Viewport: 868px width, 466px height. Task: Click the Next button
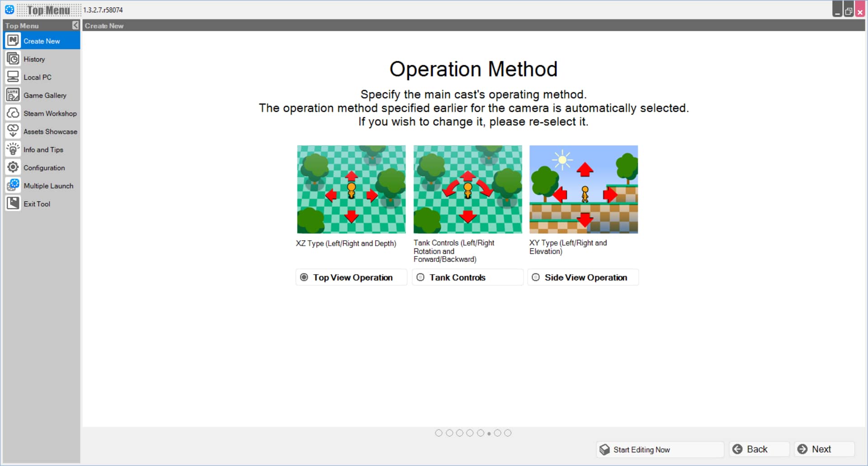coord(824,449)
